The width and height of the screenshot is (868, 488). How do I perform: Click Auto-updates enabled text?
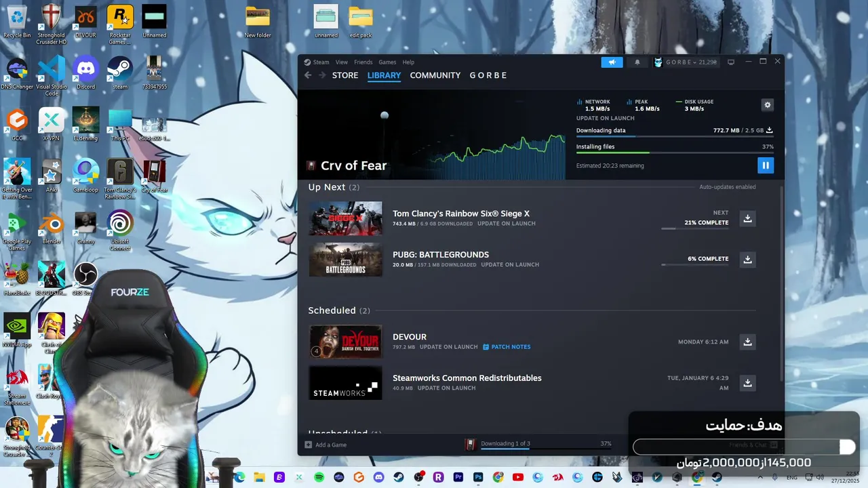[728, 187]
